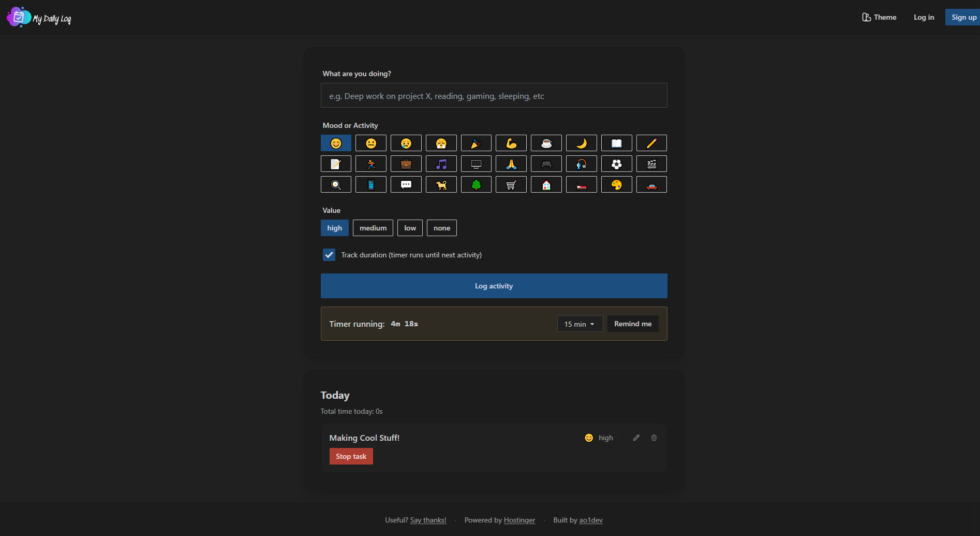Set value to medium
The image size is (980, 536).
[x=373, y=228]
